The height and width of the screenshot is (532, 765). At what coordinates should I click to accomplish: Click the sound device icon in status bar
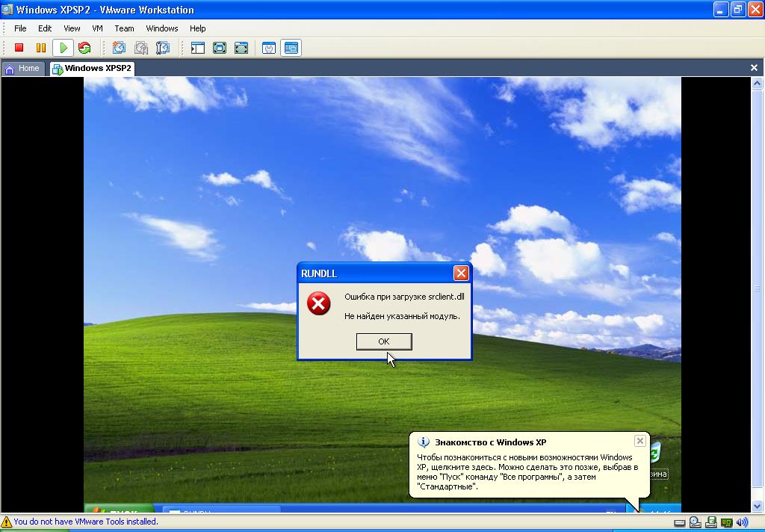coord(742,522)
